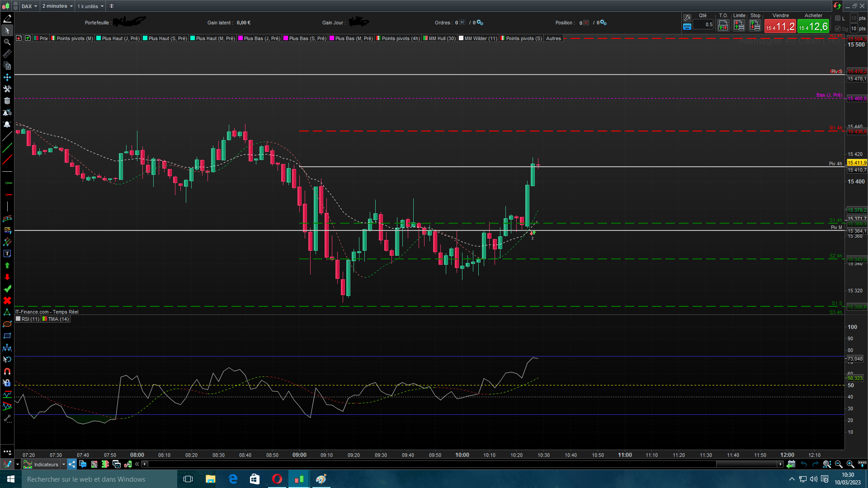
Task: Click the Acheter buy price button
Action: tap(813, 27)
